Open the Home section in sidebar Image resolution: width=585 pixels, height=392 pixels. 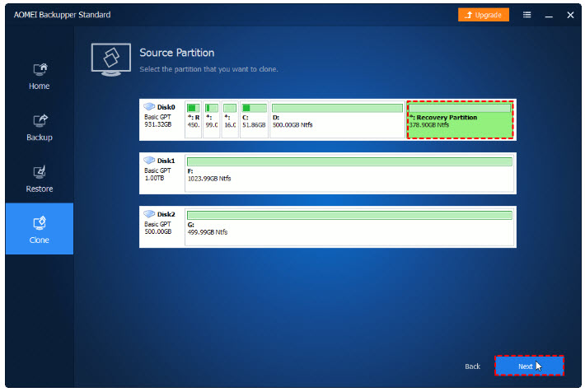tap(40, 77)
